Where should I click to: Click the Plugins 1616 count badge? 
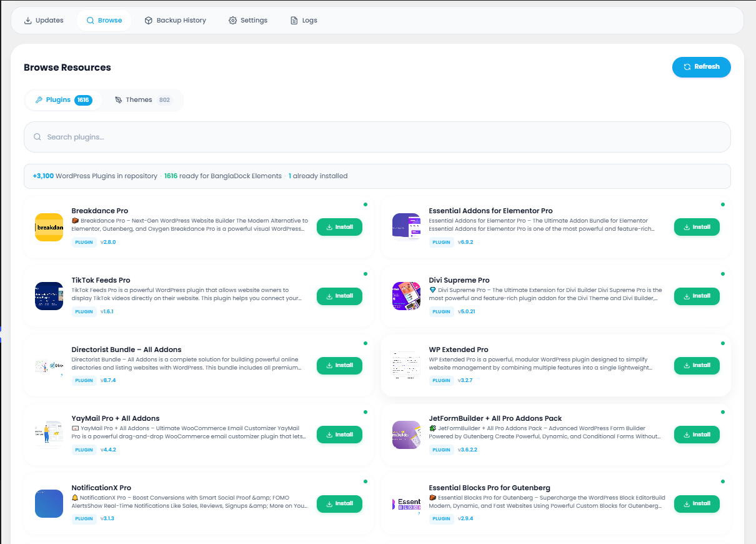(x=83, y=100)
